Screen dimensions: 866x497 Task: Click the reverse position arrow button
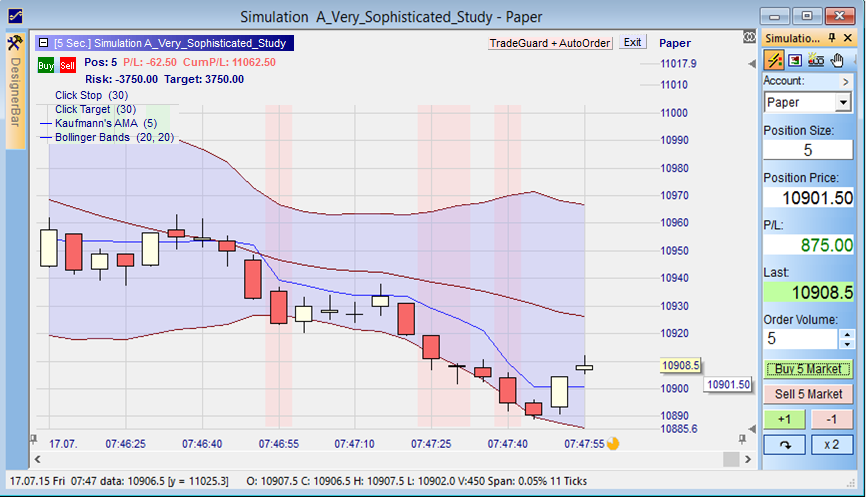pyautogui.click(x=784, y=444)
